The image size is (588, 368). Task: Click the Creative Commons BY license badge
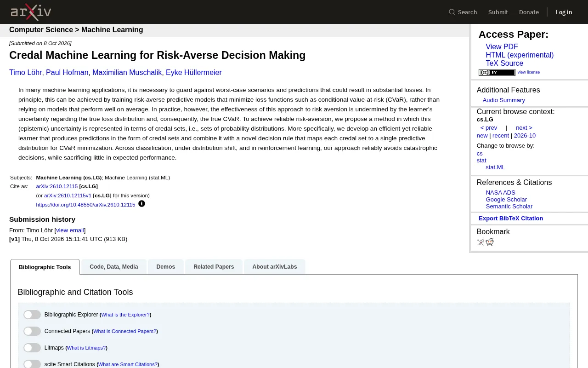click(x=497, y=72)
